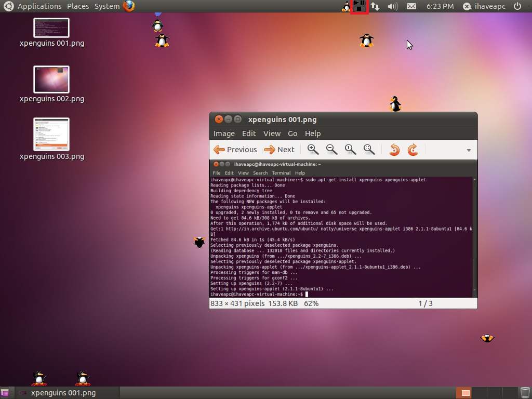Expand the toolbar overflow arrow
532x399 pixels.
[x=469, y=150]
